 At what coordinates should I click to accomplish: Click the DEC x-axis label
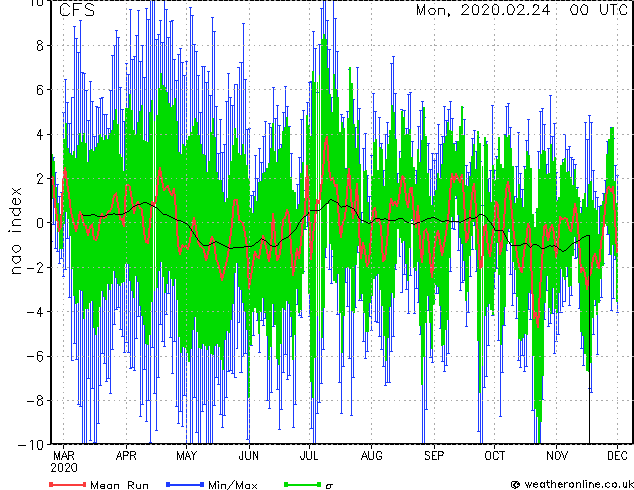tap(617, 456)
